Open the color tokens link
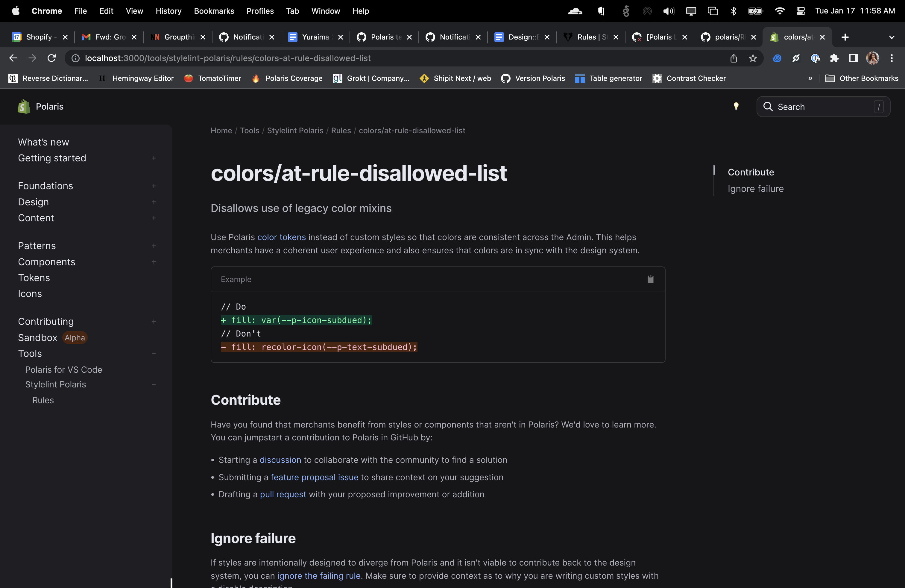 pos(281,237)
